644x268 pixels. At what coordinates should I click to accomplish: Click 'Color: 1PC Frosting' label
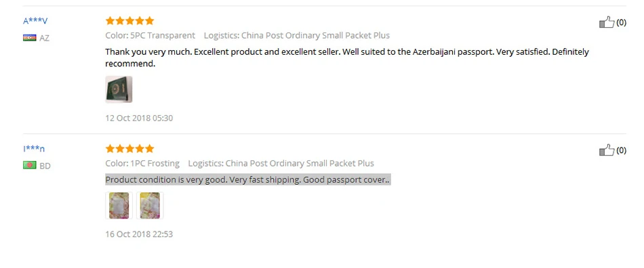142,163
